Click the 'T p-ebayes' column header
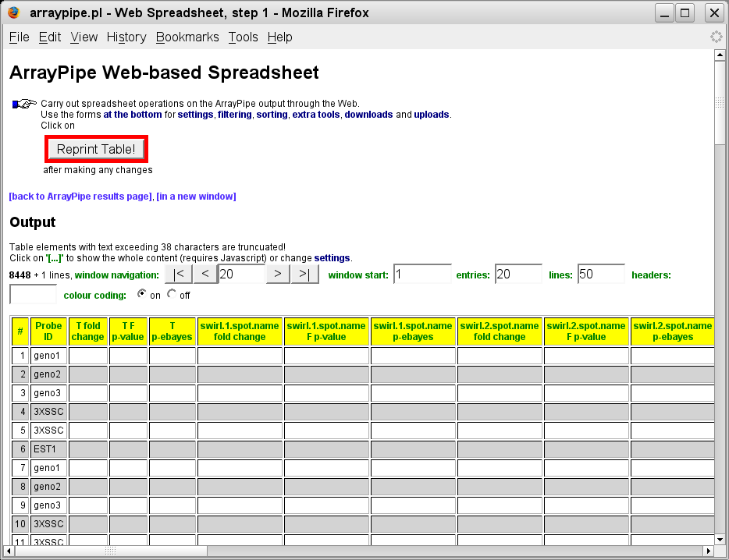Image resolution: width=729 pixels, height=560 pixels. (172, 331)
